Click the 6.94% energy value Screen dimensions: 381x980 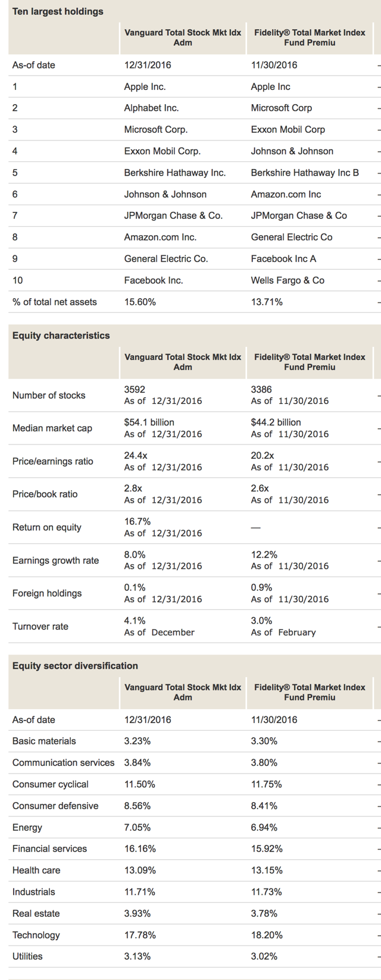tap(264, 828)
